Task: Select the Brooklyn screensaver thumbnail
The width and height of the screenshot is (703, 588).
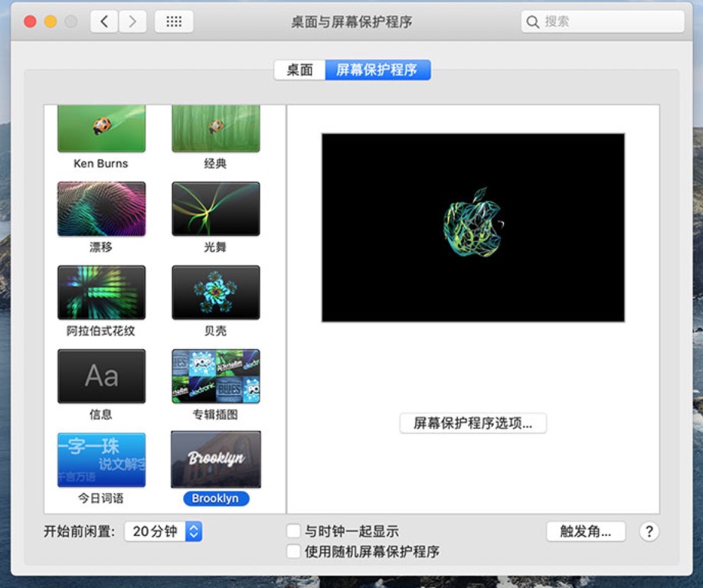Action: (x=216, y=460)
